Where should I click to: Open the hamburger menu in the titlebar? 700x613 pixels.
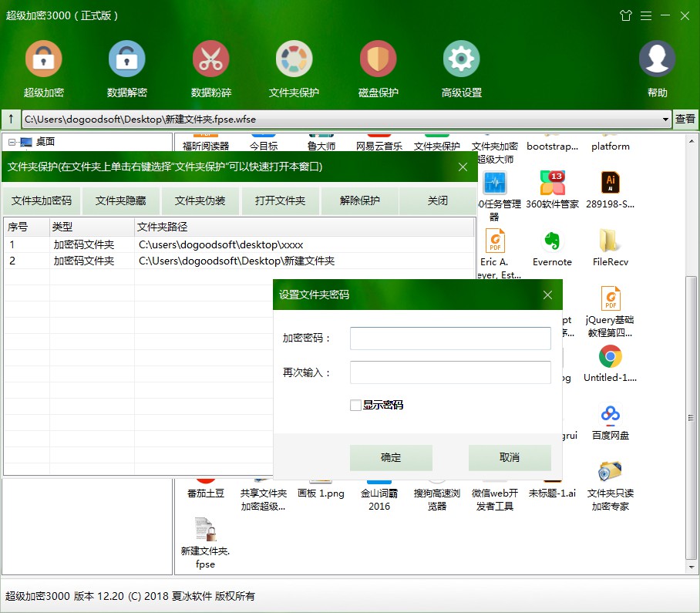645,15
